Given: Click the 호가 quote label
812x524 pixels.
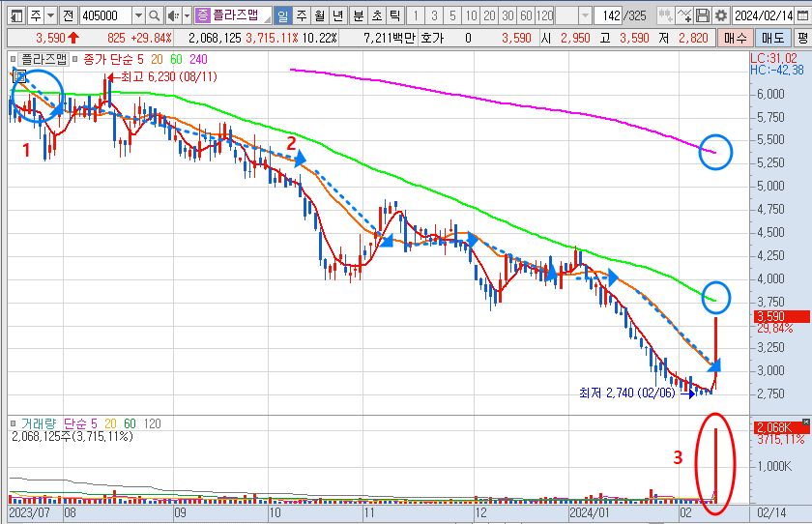Looking at the screenshot, I should 432,38.
